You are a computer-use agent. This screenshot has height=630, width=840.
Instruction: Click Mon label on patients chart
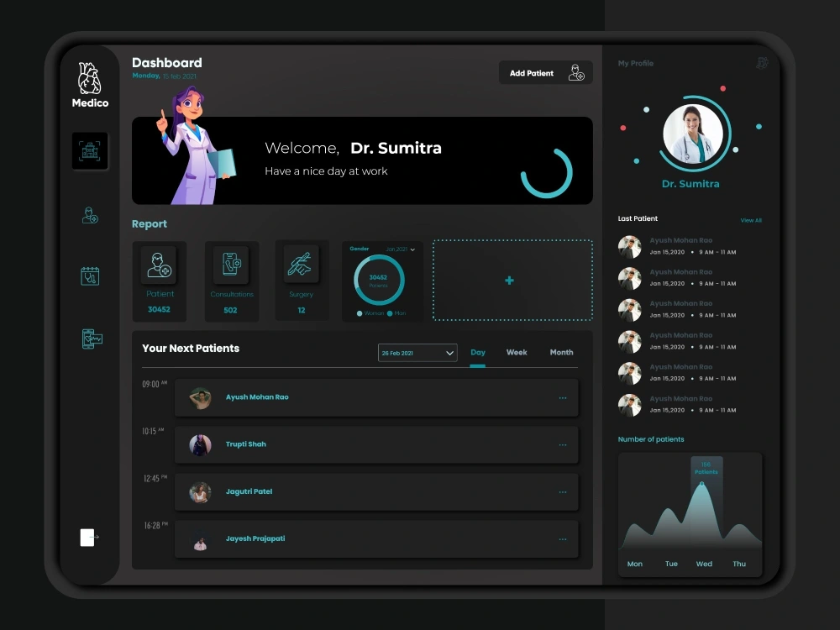coord(635,564)
